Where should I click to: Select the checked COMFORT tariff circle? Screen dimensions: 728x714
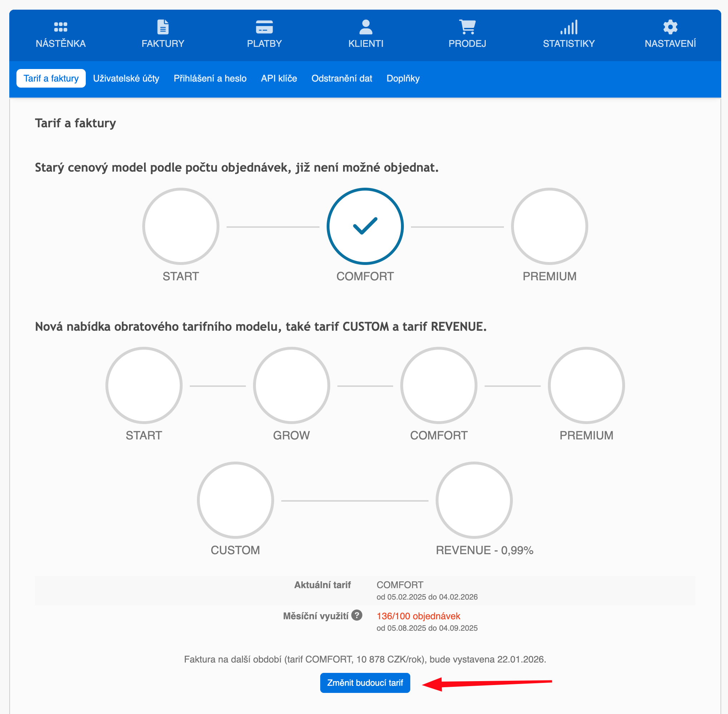pos(365,226)
